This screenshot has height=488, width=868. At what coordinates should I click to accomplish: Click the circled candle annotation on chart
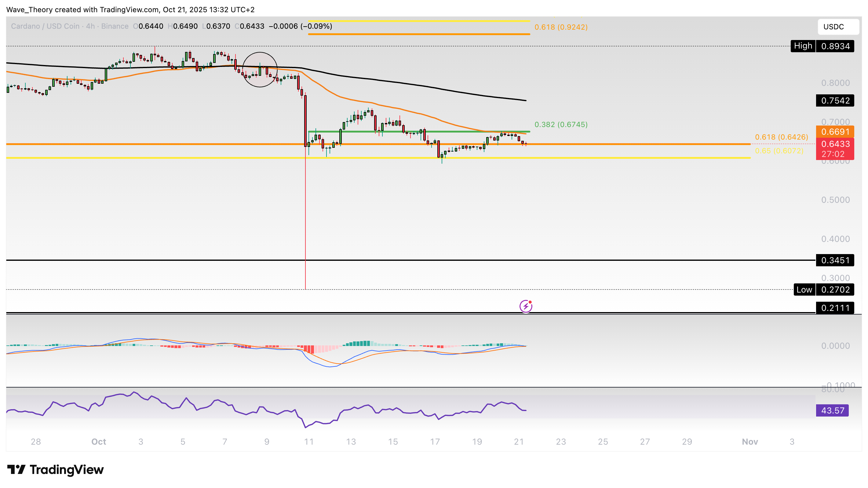coord(260,70)
